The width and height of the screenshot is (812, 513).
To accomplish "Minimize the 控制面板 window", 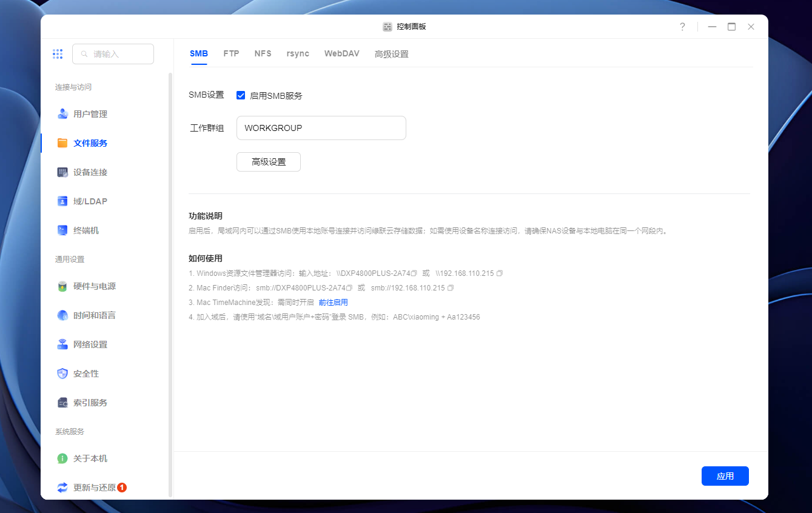I will click(x=713, y=27).
